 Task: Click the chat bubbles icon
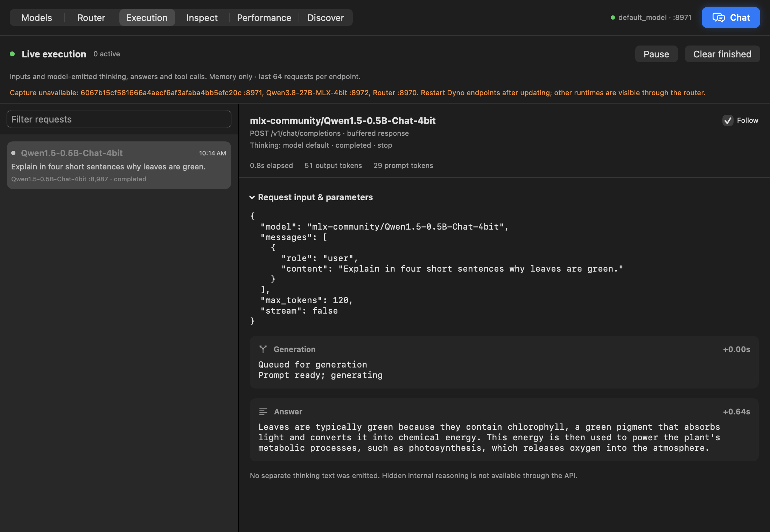point(719,17)
